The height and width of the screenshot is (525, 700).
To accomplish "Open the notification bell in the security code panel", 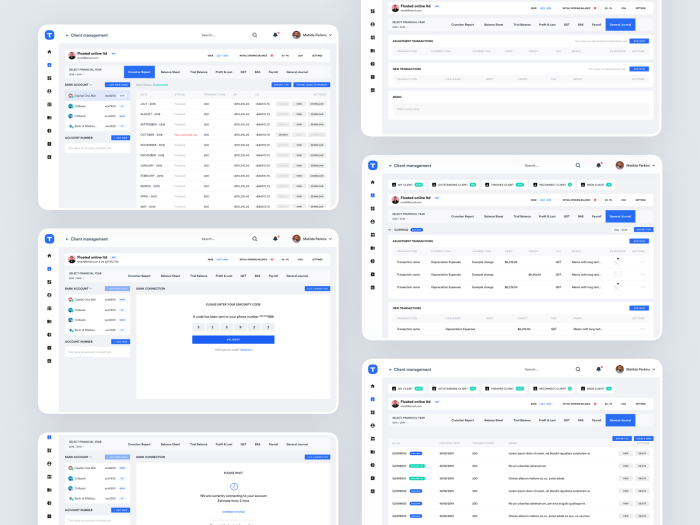I will (x=275, y=239).
